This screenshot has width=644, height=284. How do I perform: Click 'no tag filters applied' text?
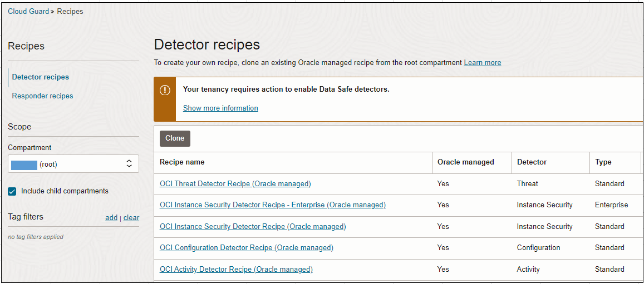35,237
